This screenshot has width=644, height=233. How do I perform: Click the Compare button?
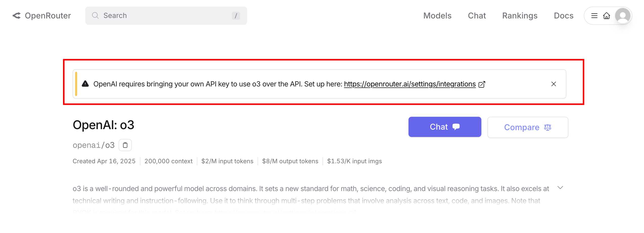528,127
